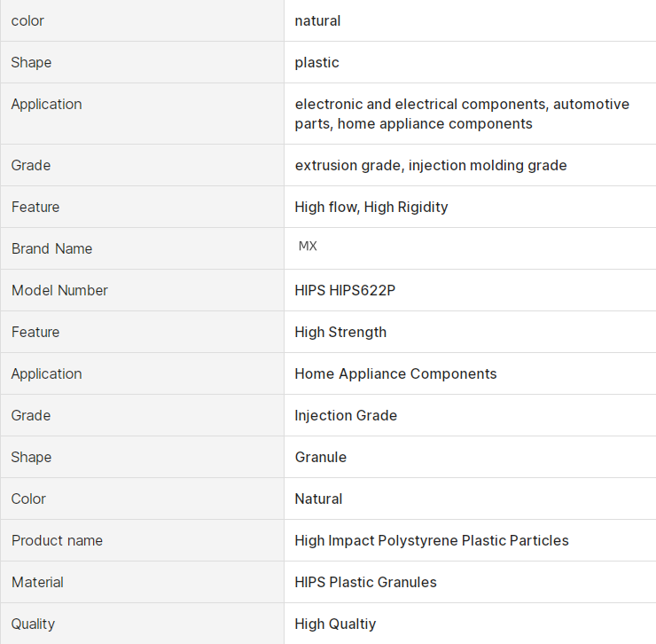Click the 'Brand Name' label cell
Screen dimensions: 656x644
click(x=51, y=248)
